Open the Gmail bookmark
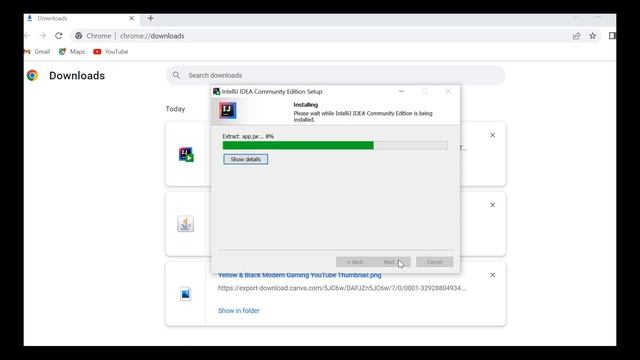The width and height of the screenshot is (640, 360). 37,51
